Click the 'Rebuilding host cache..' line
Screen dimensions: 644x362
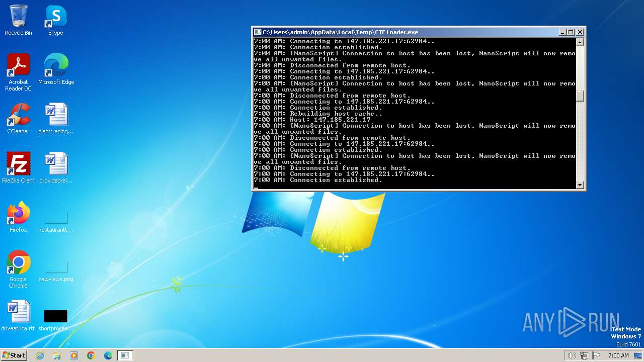tap(318, 114)
